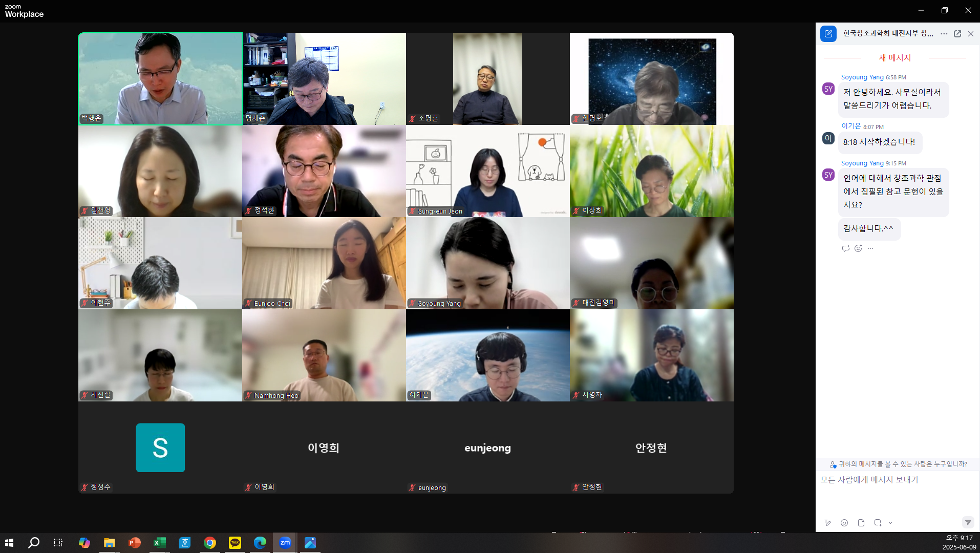Image resolution: width=980 pixels, height=553 pixels.
Task: Open the text formatting tool in chat
Action: [x=827, y=523]
